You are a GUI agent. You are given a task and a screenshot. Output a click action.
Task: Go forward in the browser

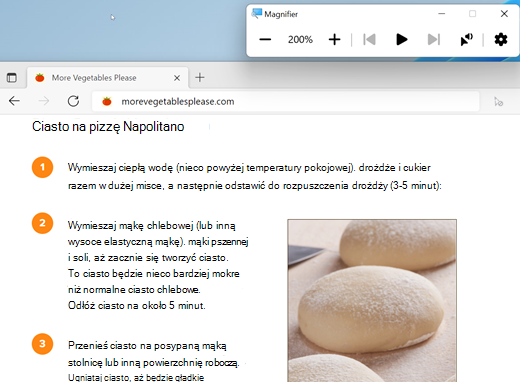point(44,101)
